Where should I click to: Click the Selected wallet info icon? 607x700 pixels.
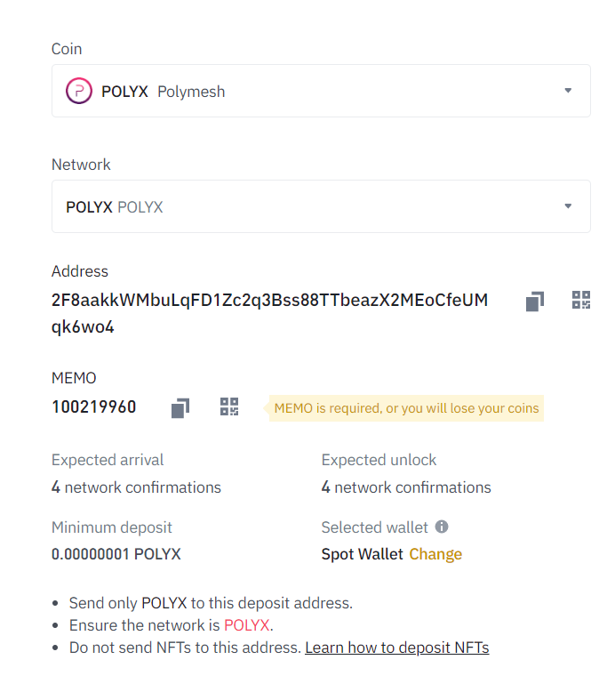coord(442,527)
